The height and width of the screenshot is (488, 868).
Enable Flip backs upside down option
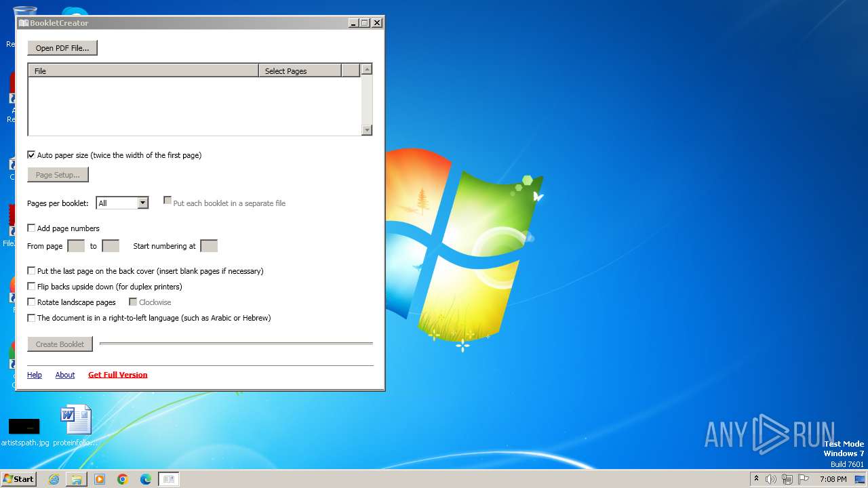coord(31,287)
